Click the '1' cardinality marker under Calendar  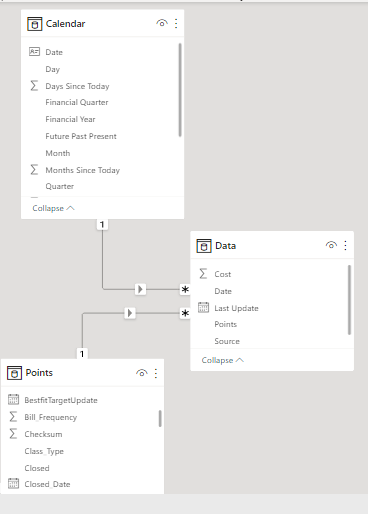click(102, 225)
